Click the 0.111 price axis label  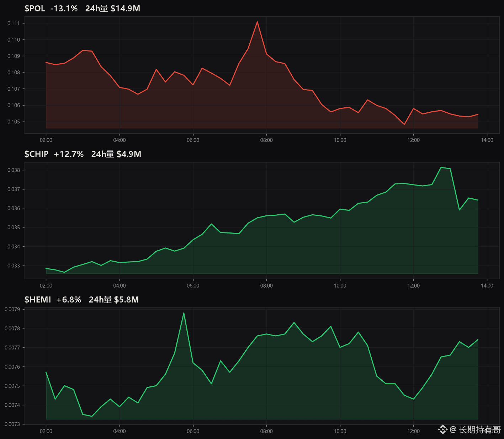pos(14,23)
